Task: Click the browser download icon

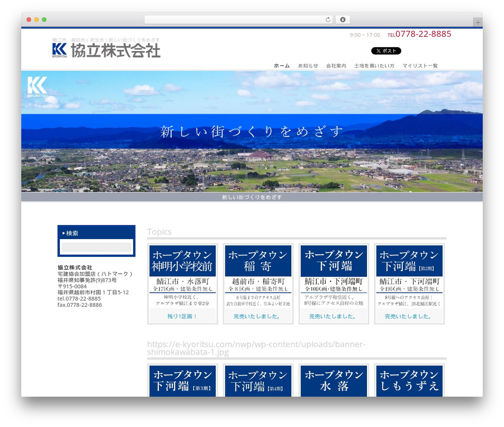Action: click(343, 20)
